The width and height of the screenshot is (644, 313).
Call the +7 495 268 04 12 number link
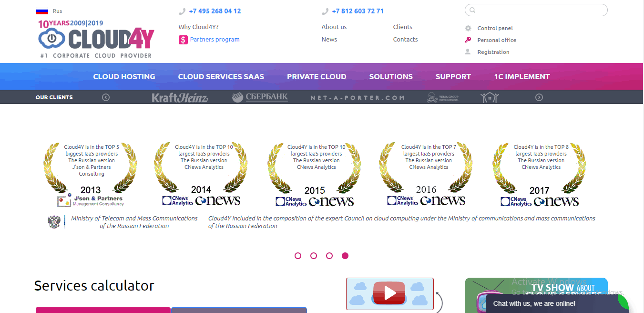215,11
